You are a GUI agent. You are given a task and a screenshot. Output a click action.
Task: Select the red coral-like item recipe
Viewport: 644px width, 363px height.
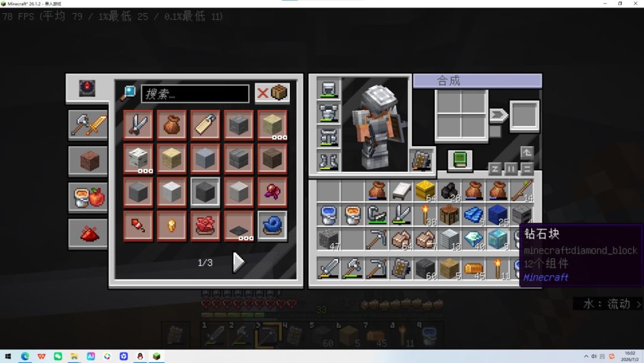205,226
